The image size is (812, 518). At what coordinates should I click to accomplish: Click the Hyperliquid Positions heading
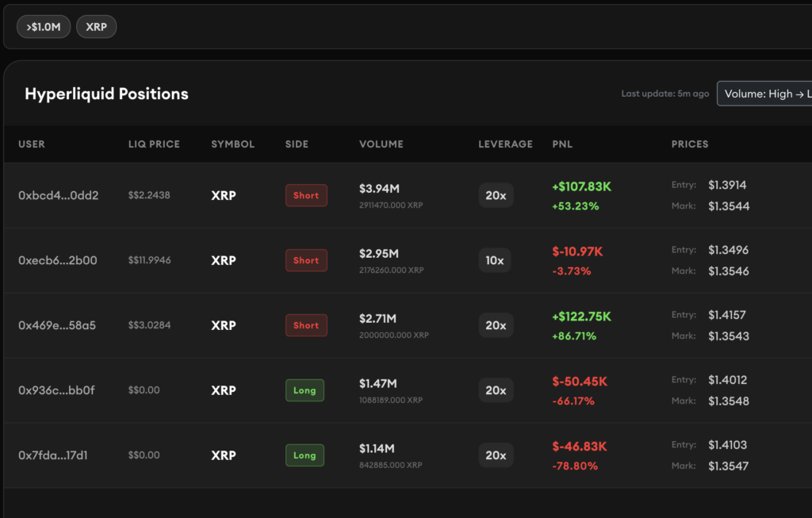[107, 94]
